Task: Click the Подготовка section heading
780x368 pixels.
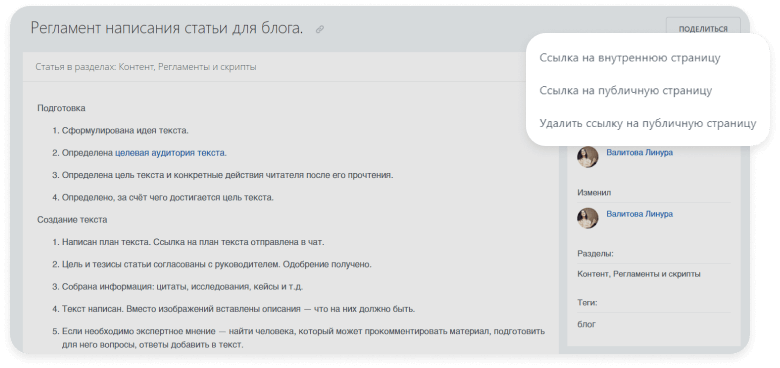Action: [61, 108]
